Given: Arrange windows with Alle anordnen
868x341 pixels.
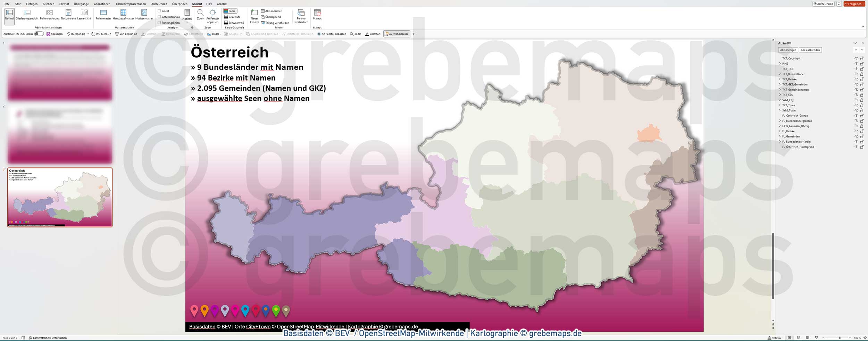Looking at the screenshot, I should point(272,11).
